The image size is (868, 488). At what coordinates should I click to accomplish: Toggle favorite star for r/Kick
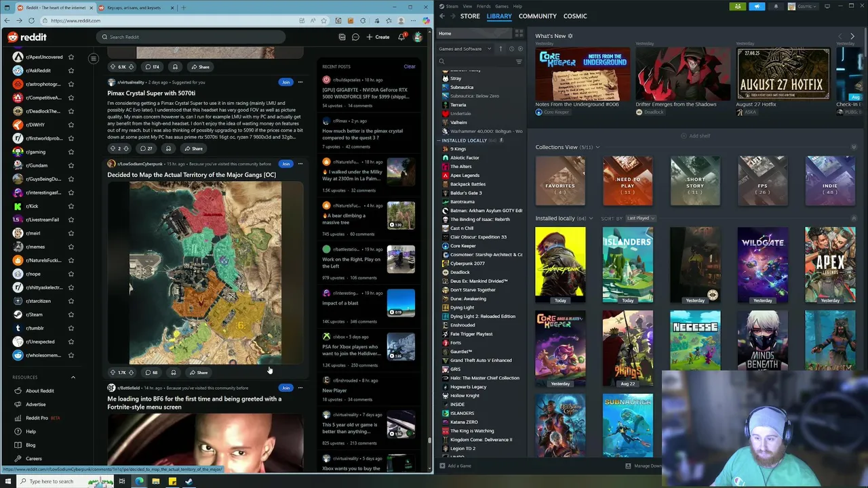click(71, 206)
